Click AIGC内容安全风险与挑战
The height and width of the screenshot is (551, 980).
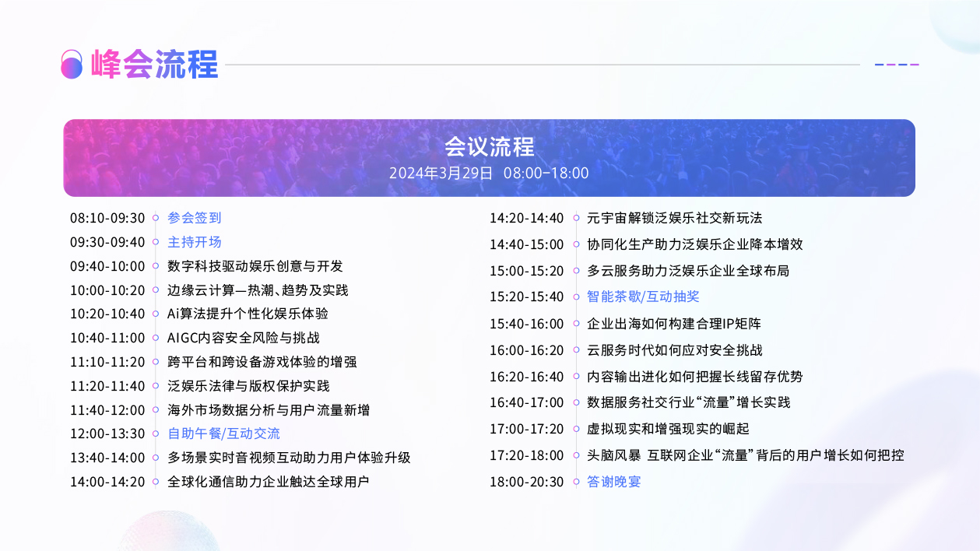click(244, 338)
